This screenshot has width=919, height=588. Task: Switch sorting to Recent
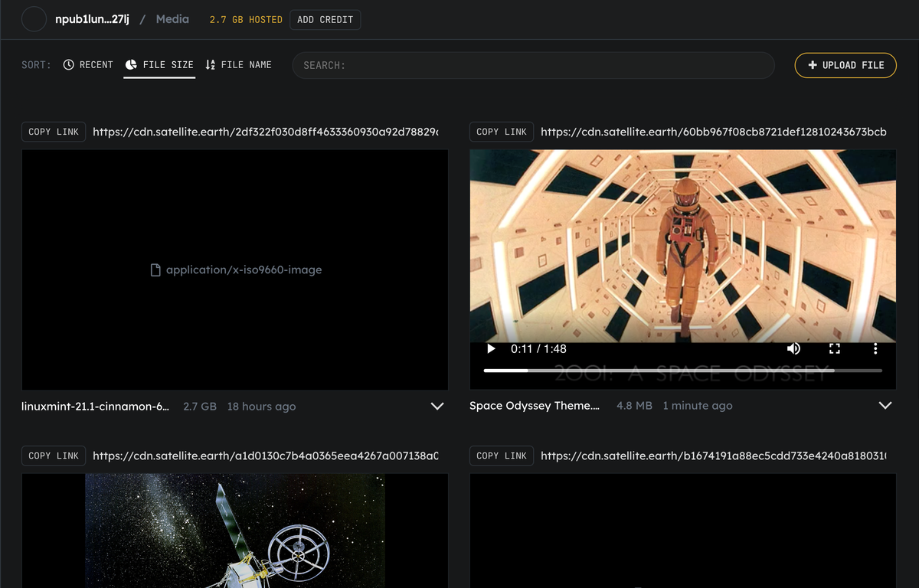coord(87,65)
